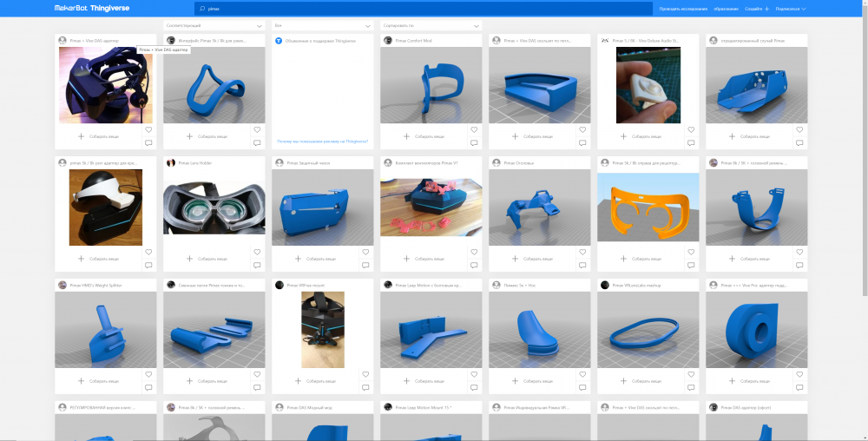The width and height of the screenshot is (868, 441).
Task: Go to MakerBot Thingiverse home logo
Action: (x=92, y=9)
